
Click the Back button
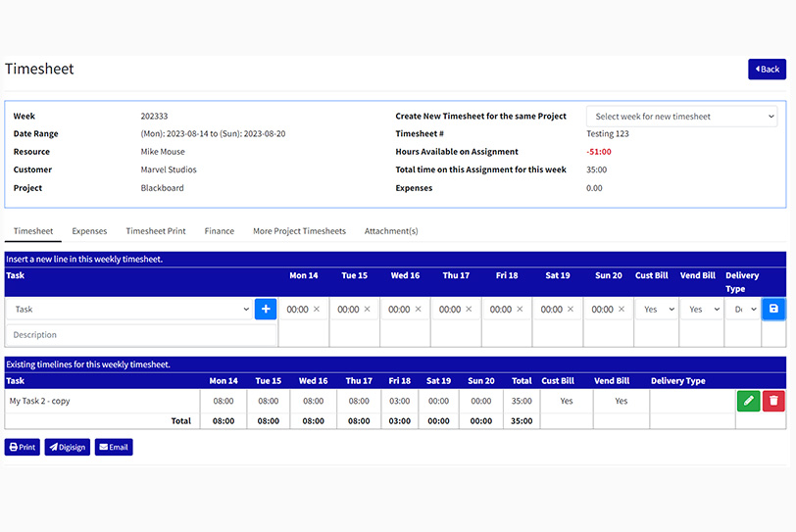coord(767,70)
